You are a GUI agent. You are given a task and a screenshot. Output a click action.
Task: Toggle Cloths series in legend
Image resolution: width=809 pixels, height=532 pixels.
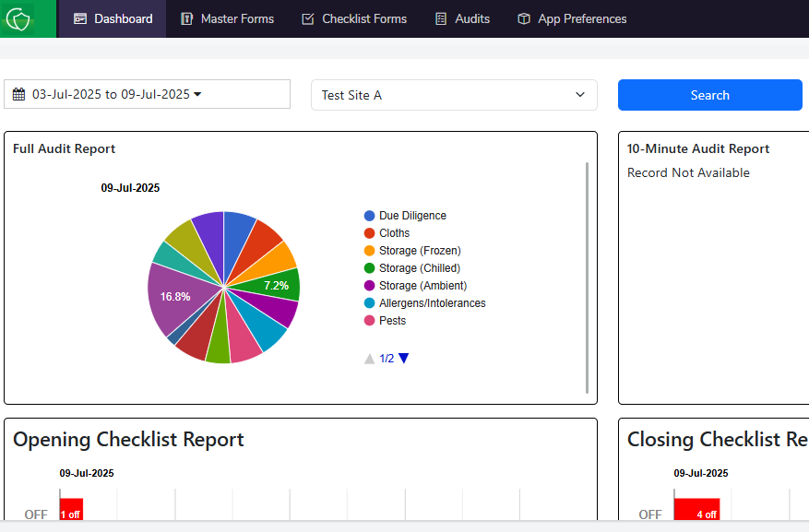tap(394, 233)
